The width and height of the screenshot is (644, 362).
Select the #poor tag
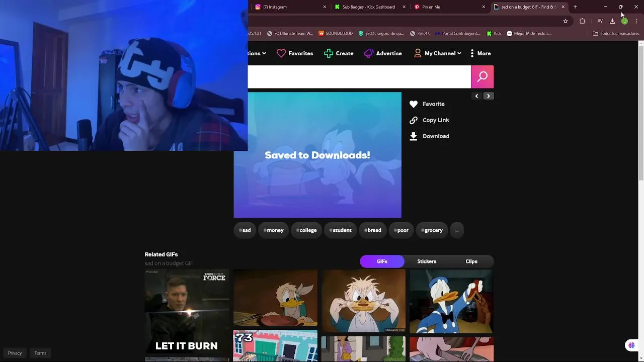(x=401, y=230)
